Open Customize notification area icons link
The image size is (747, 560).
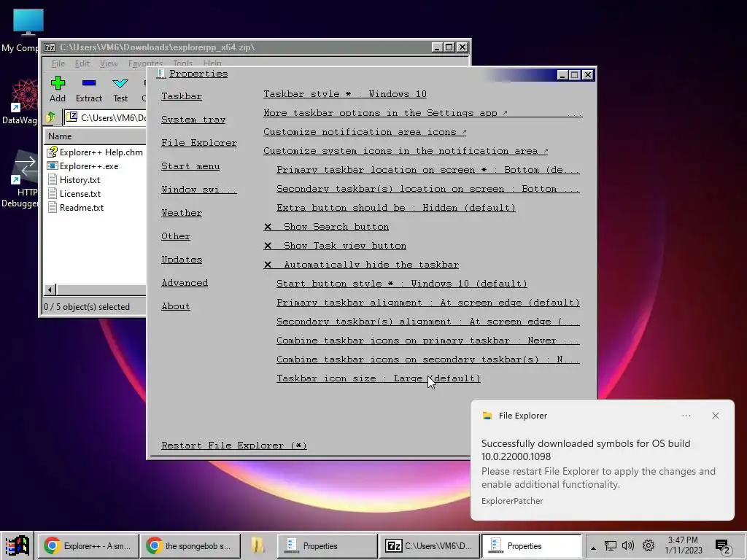pyautogui.click(x=365, y=133)
